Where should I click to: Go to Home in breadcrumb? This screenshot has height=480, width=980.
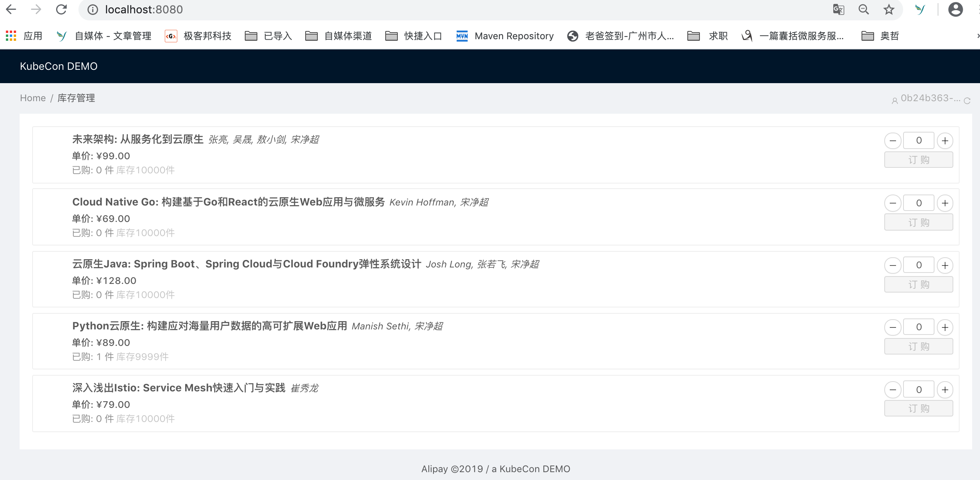[x=33, y=98]
